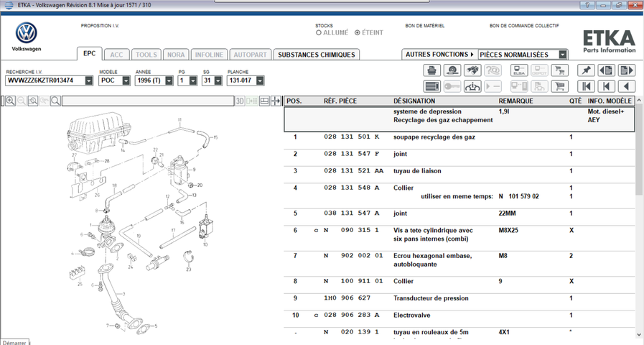Select the ALLUMÉ stocks radio button

coord(319,32)
